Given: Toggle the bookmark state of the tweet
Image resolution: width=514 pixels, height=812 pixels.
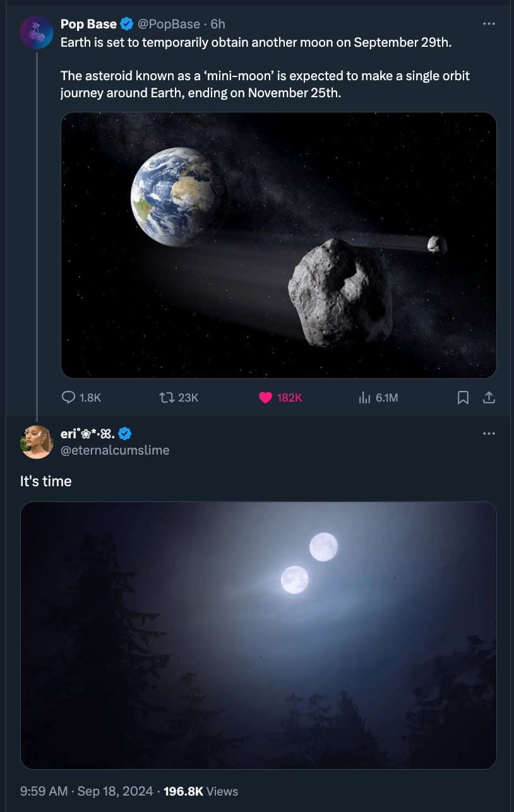Looking at the screenshot, I should tap(463, 398).
